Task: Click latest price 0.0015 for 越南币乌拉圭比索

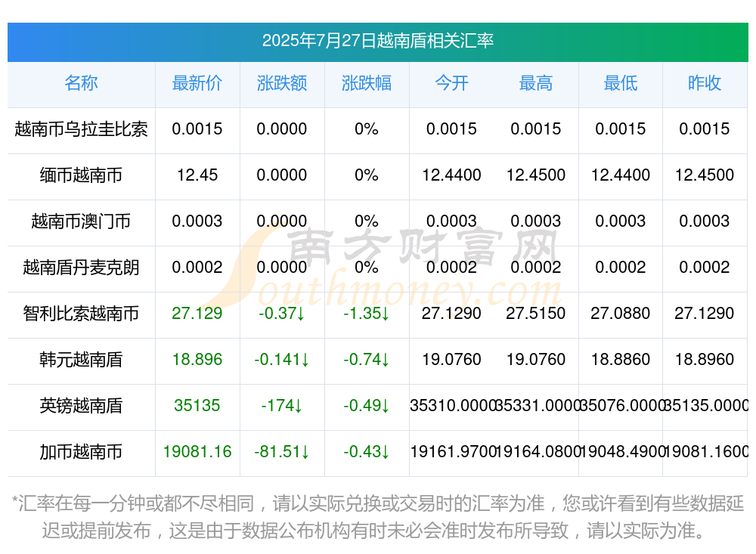Action: click(197, 129)
